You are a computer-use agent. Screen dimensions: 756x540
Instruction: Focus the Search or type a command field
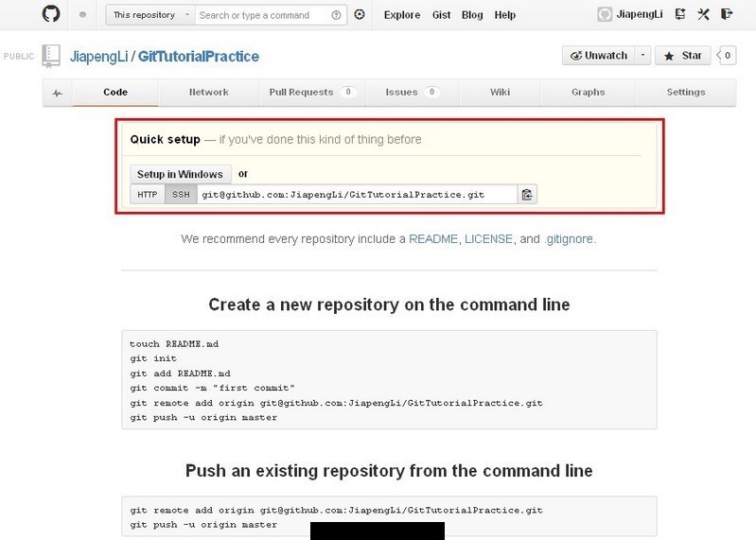coord(264,15)
